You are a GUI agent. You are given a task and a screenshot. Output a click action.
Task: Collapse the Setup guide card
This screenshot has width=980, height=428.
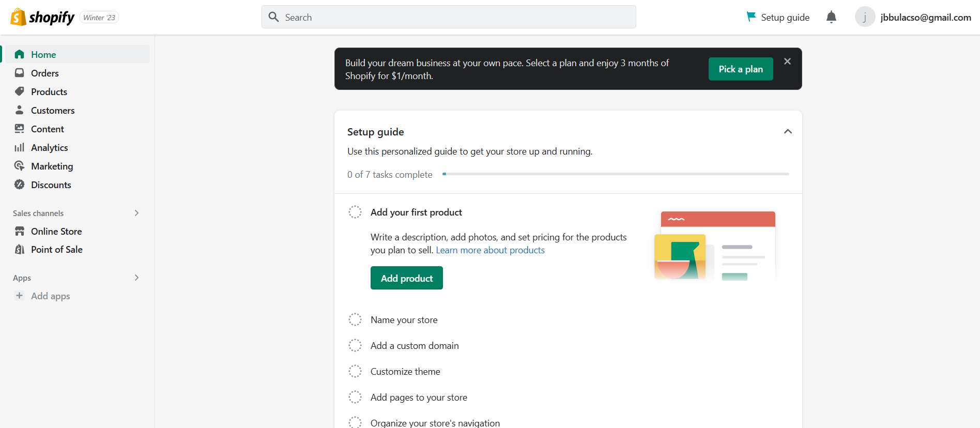pos(788,131)
